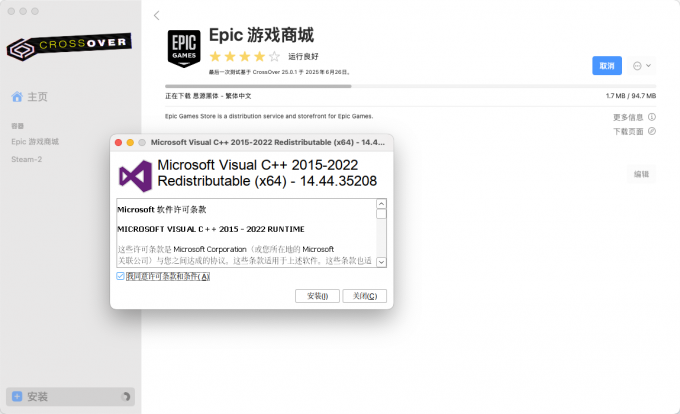Click the license text scroll down arrow
Viewport: 680px width, 414px height.
[381, 262]
